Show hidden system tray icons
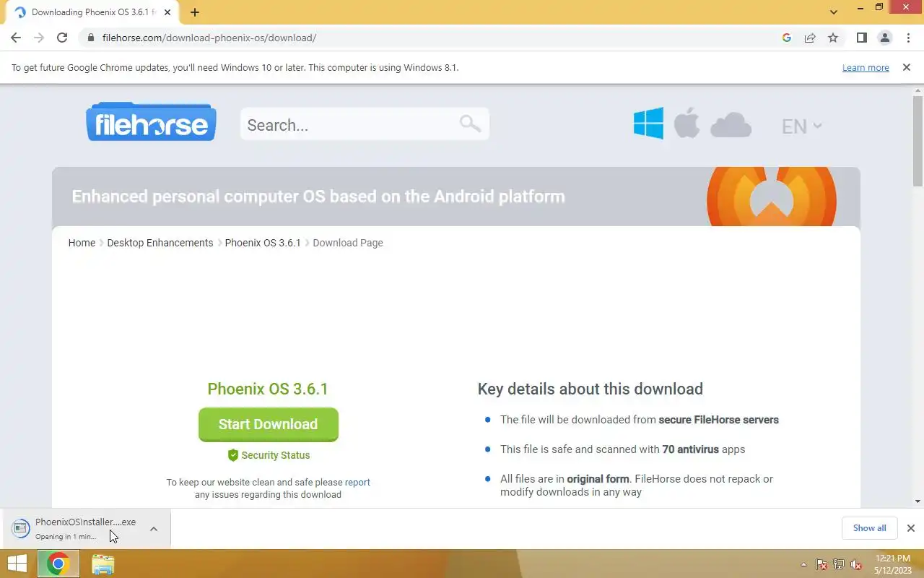Image resolution: width=924 pixels, height=578 pixels. pos(803,564)
